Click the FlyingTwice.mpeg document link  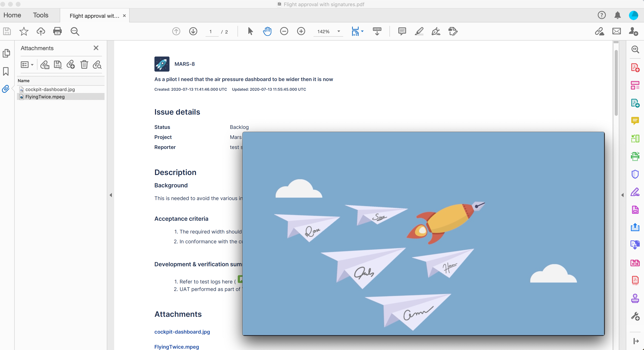[176, 347]
